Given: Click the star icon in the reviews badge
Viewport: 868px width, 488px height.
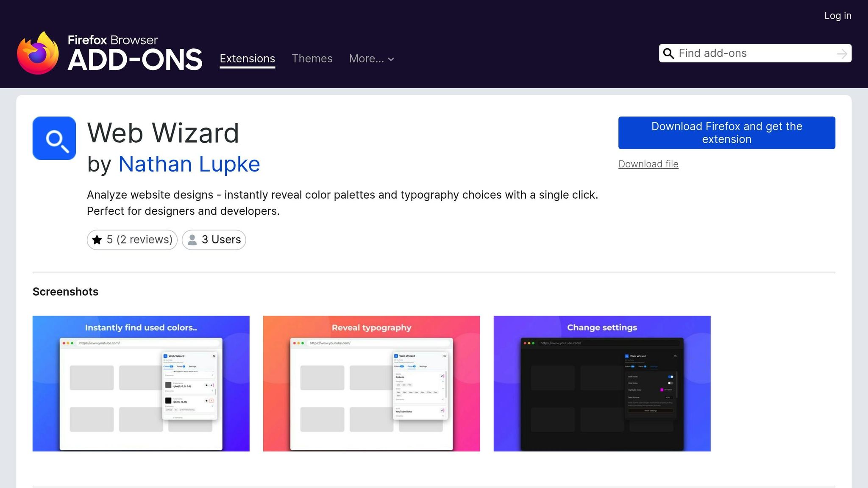Looking at the screenshot, I should (98, 240).
